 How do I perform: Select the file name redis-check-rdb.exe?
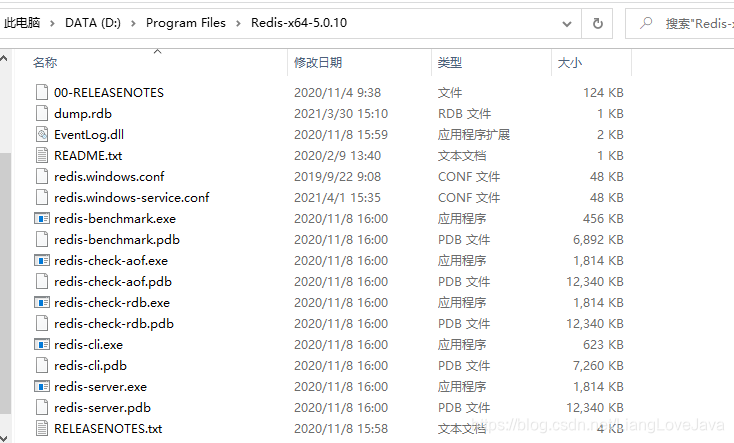(x=112, y=303)
